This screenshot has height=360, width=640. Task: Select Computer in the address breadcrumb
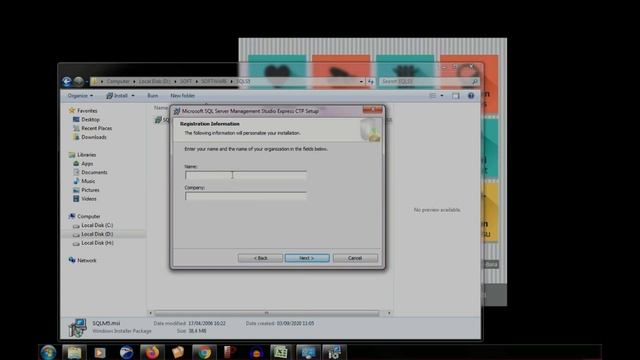click(118, 82)
